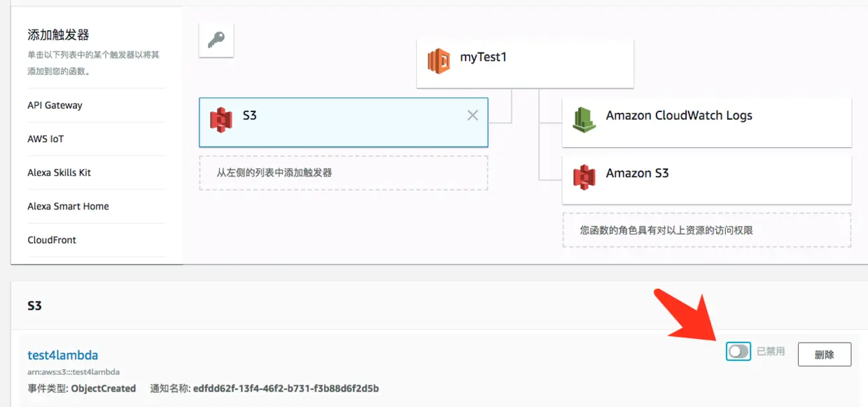
Task: Select the S3 trigger card
Action: coord(344,122)
